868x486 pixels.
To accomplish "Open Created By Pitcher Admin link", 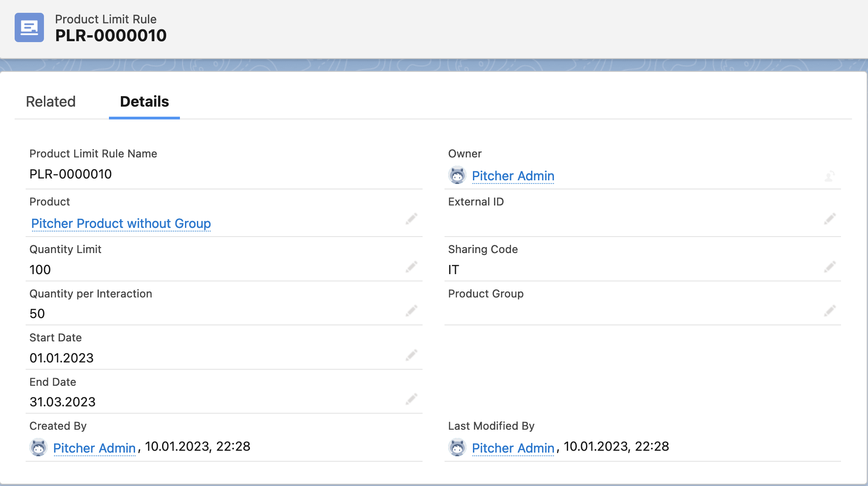I will coord(94,448).
